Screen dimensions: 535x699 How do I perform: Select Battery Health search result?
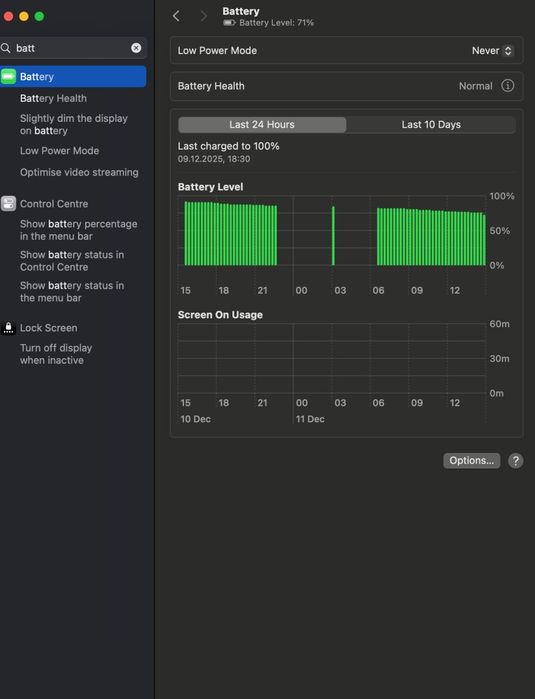[x=54, y=98]
